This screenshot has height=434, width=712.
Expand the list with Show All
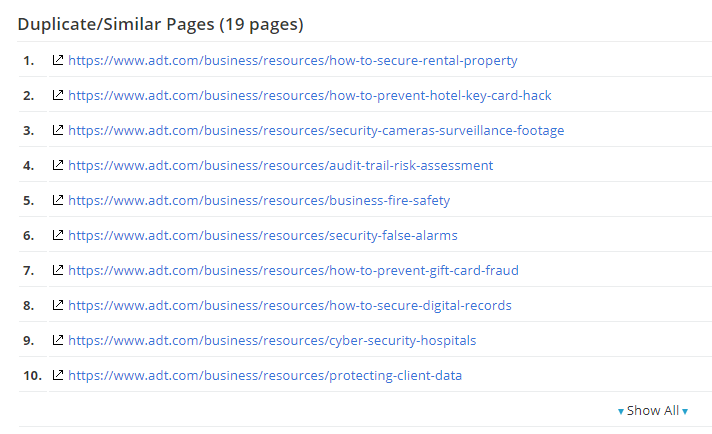pos(653,410)
